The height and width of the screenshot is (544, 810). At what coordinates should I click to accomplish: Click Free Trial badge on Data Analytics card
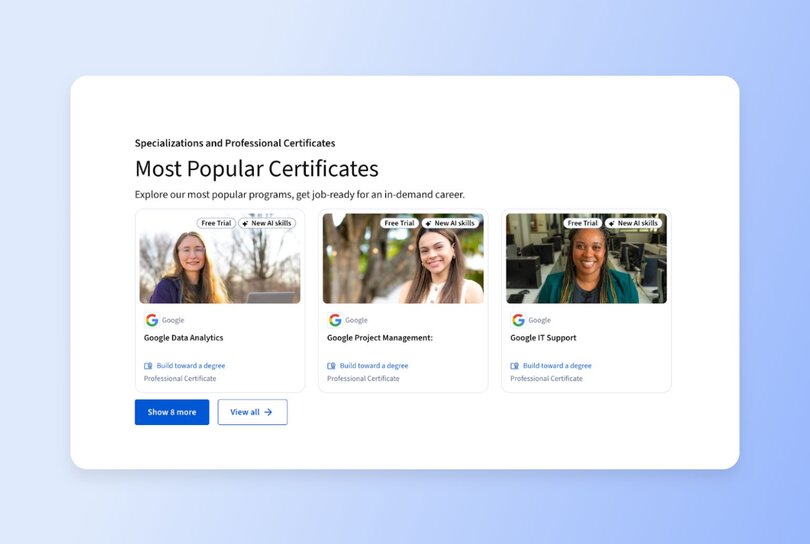point(216,223)
